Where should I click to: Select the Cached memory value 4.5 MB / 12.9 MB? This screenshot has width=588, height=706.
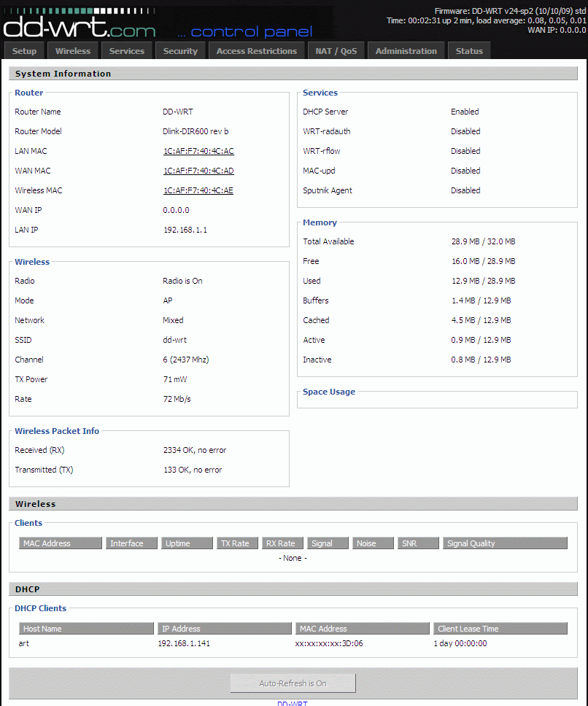click(481, 321)
